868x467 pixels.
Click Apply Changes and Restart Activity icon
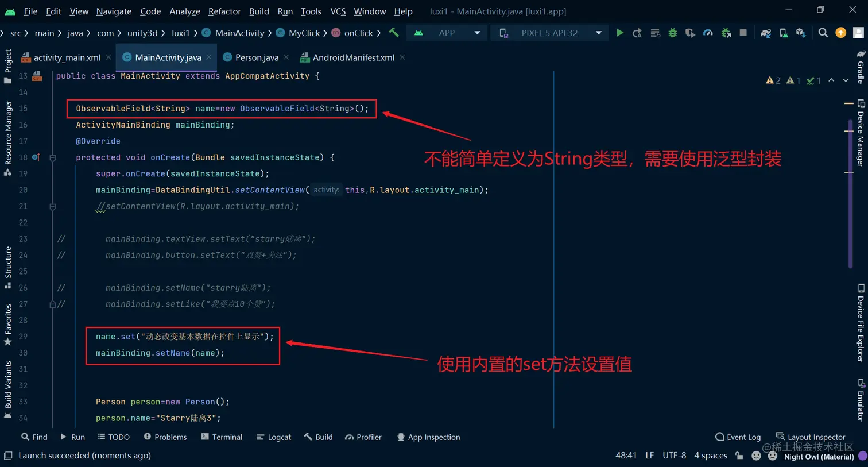pos(637,33)
